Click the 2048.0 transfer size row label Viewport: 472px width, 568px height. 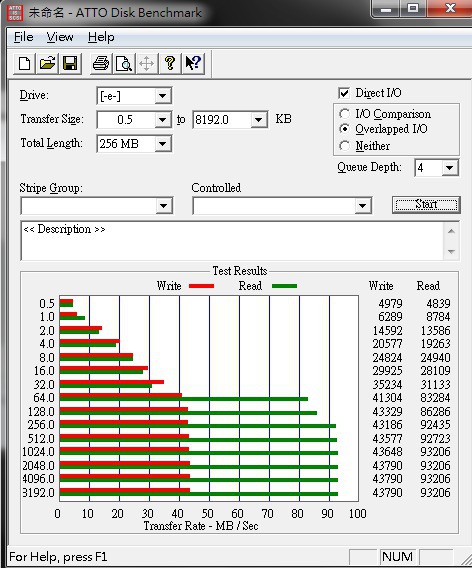38,465
